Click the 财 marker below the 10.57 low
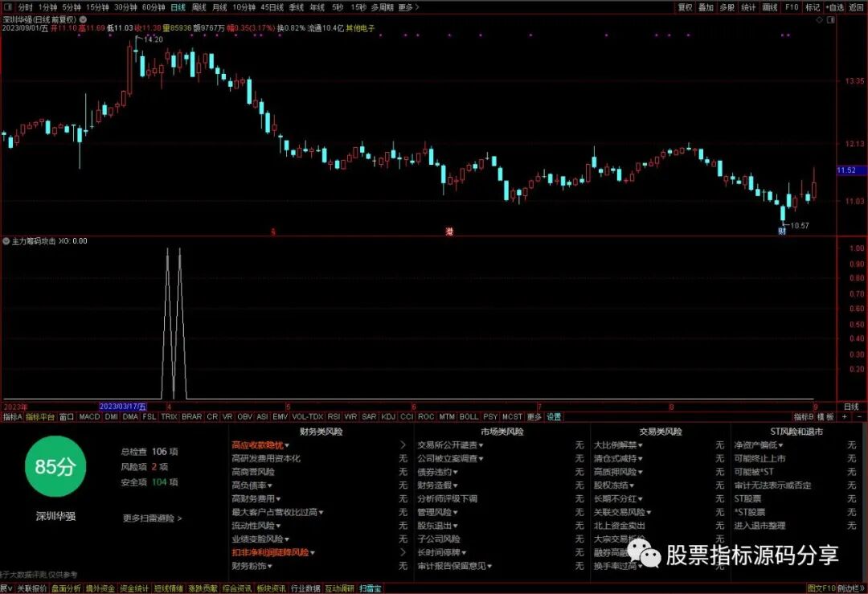 tap(782, 231)
